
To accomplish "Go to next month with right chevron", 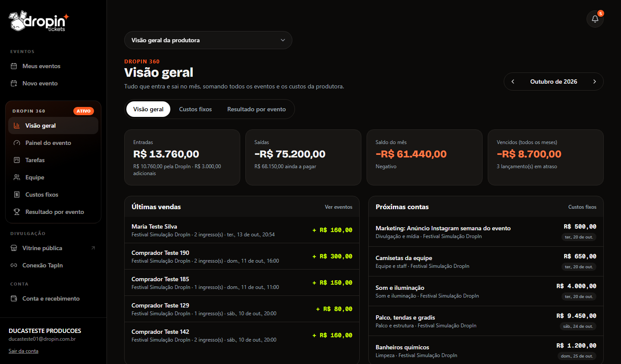I will [595, 82].
